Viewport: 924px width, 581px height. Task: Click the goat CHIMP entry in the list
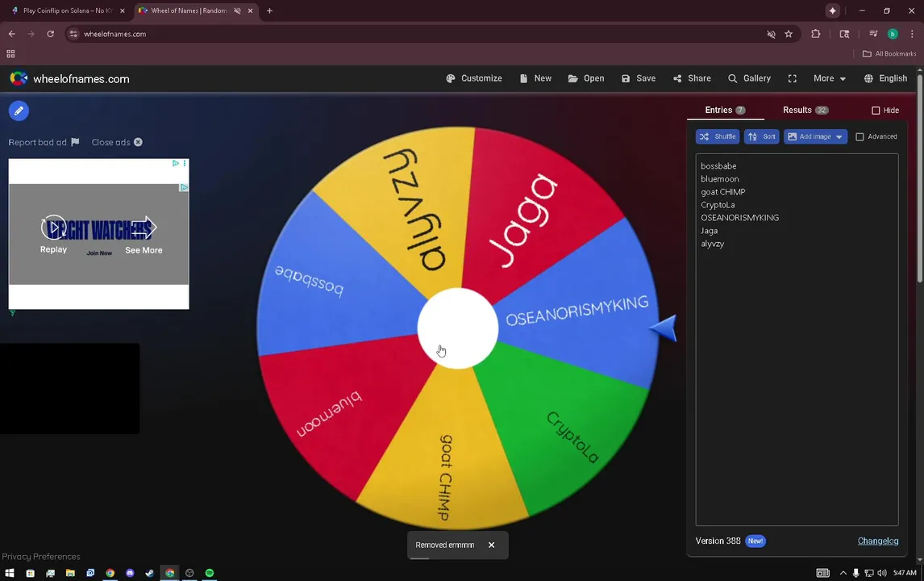tap(723, 192)
